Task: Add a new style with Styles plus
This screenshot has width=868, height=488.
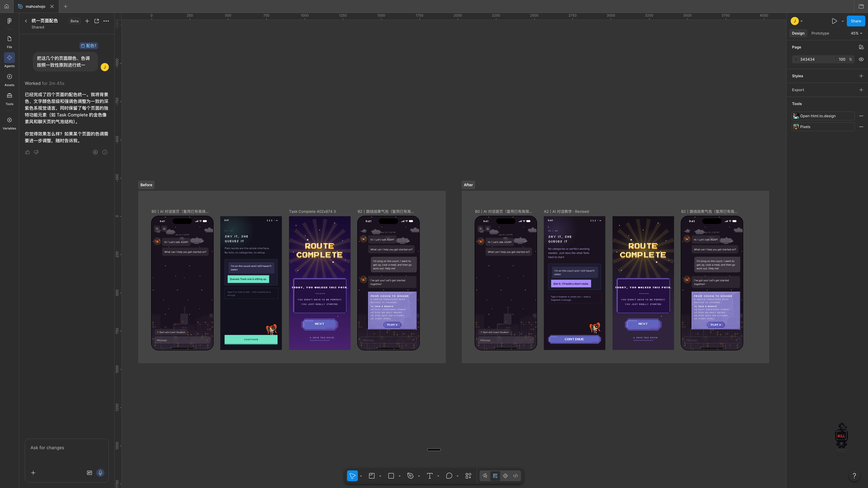Action: tap(861, 76)
